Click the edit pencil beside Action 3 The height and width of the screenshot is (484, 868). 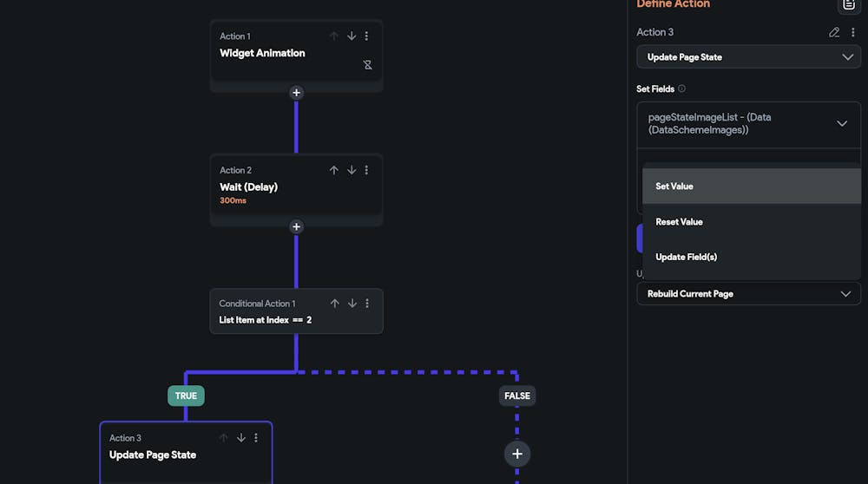(834, 32)
